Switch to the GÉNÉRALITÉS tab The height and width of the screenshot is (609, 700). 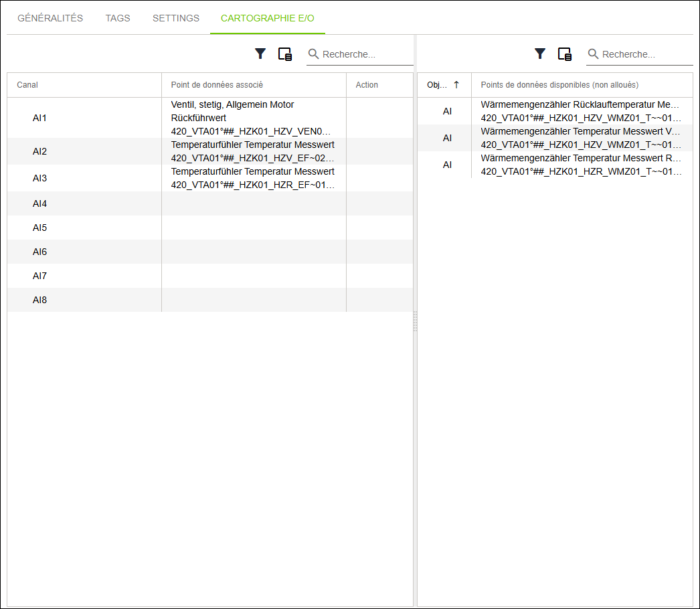click(50, 18)
